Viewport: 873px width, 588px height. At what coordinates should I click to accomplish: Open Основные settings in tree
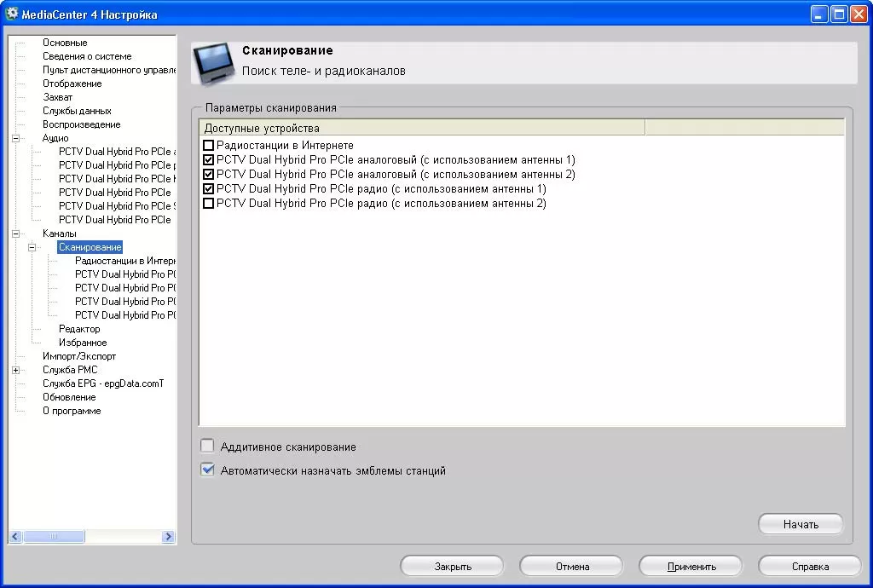click(65, 43)
